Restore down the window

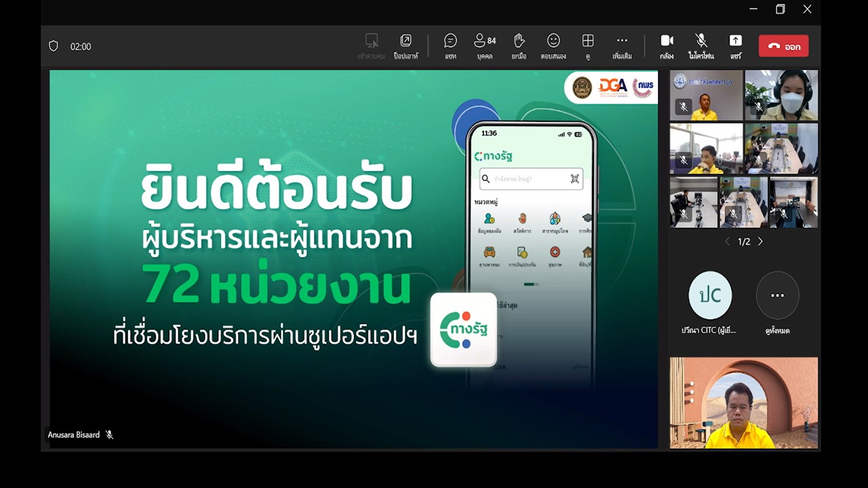pyautogui.click(x=780, y=9)
